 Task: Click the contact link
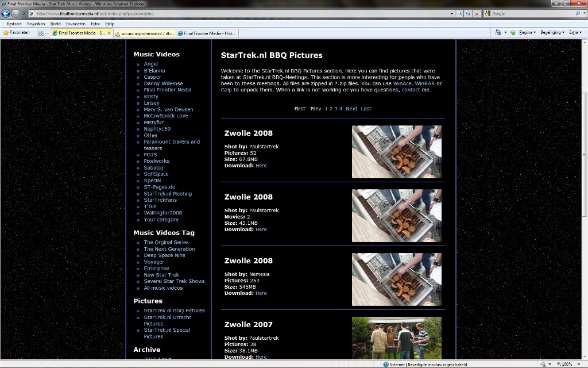coord(411,90)
